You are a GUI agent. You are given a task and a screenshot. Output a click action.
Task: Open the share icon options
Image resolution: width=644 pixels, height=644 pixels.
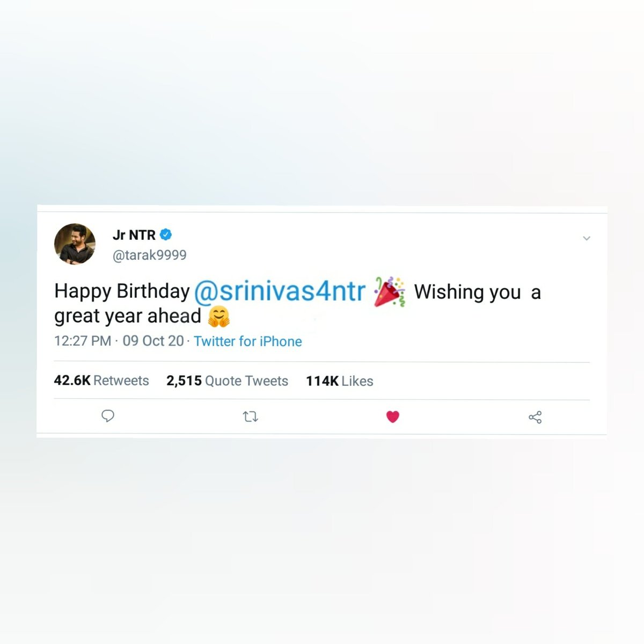535,417
